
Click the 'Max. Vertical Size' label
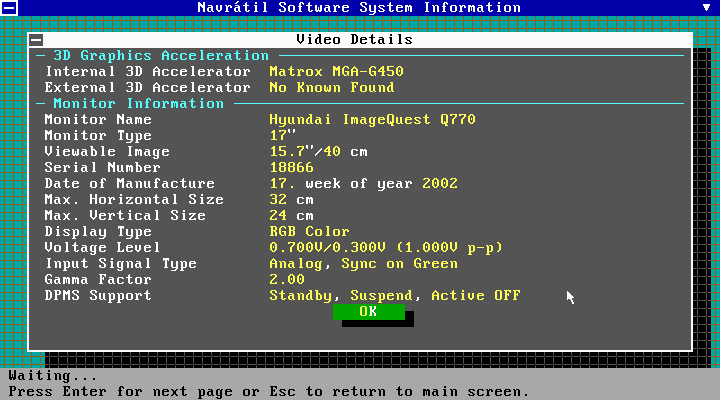(125, 216)
